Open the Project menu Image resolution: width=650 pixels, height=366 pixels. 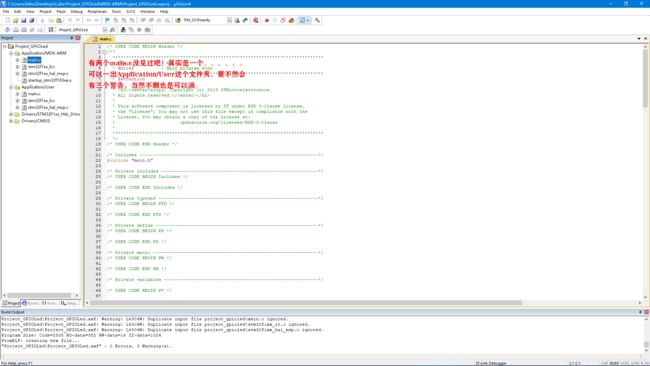tap(45, 12)
